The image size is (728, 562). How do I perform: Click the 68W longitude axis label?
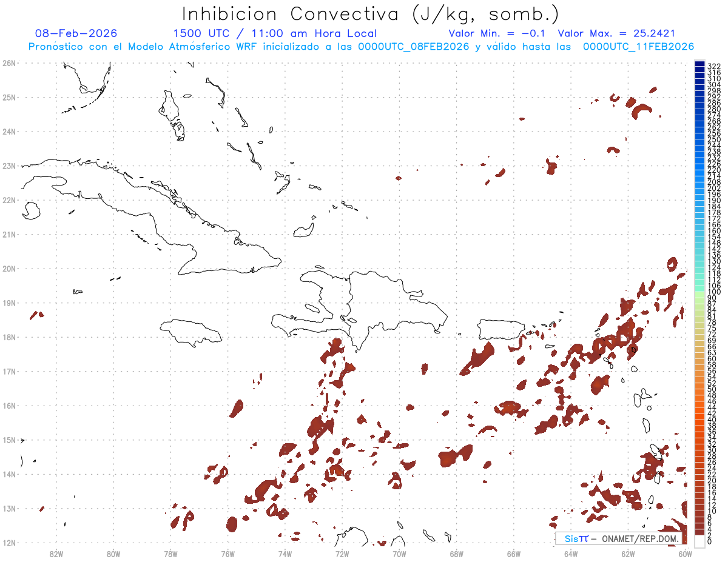(x=457, y=554)
